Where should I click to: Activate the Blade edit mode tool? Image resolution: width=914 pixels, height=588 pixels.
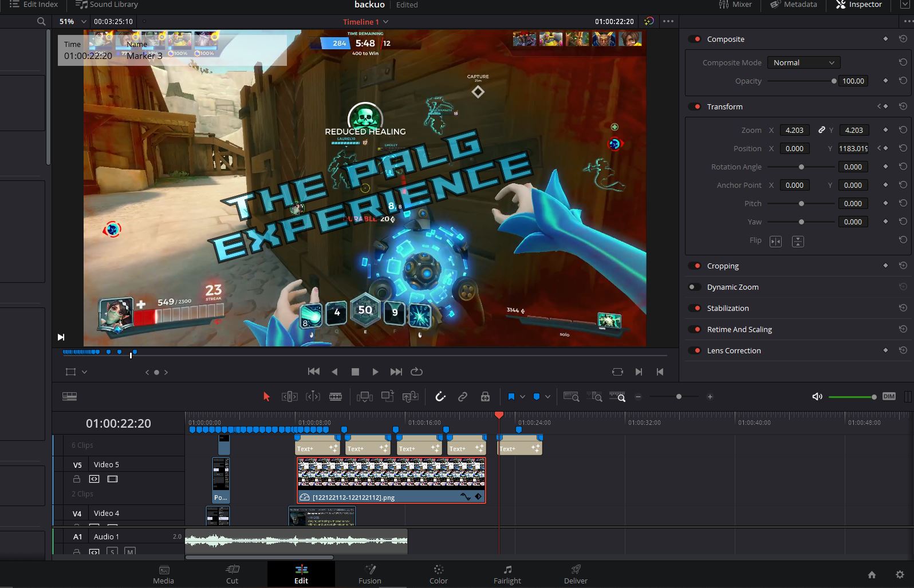point(336,397)
